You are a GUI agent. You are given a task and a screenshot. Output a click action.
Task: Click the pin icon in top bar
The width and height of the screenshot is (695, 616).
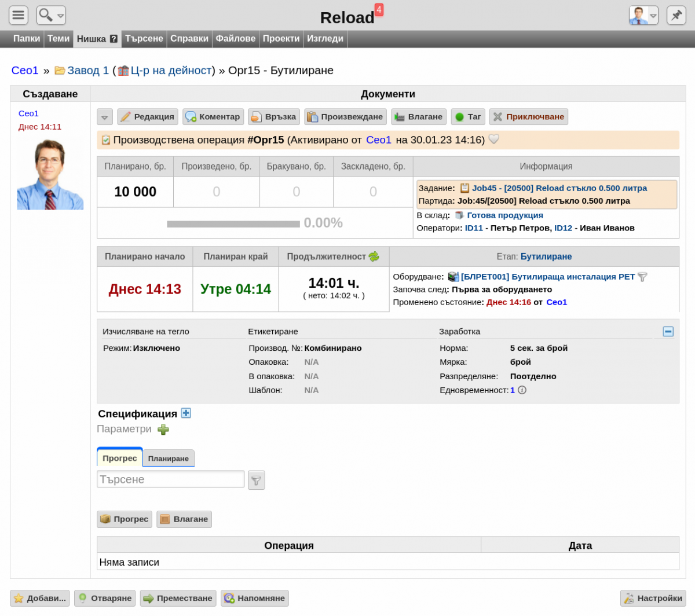676,15
